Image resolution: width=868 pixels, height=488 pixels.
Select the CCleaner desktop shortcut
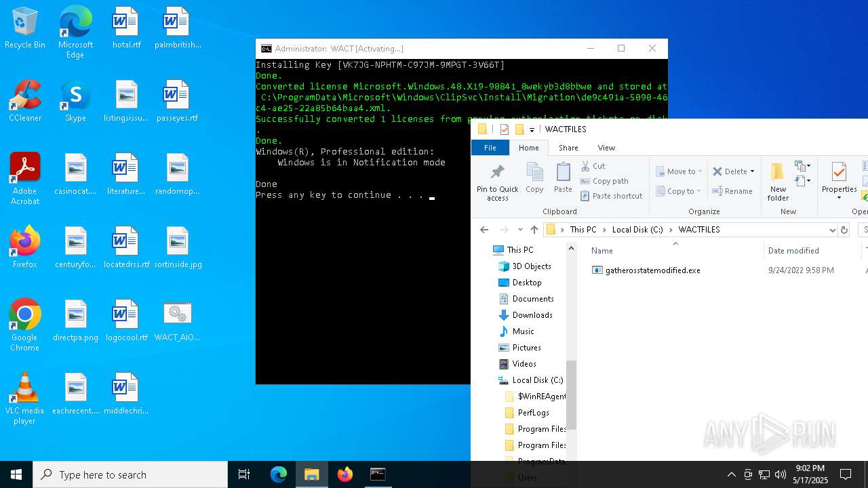click(x=25, y=102)
